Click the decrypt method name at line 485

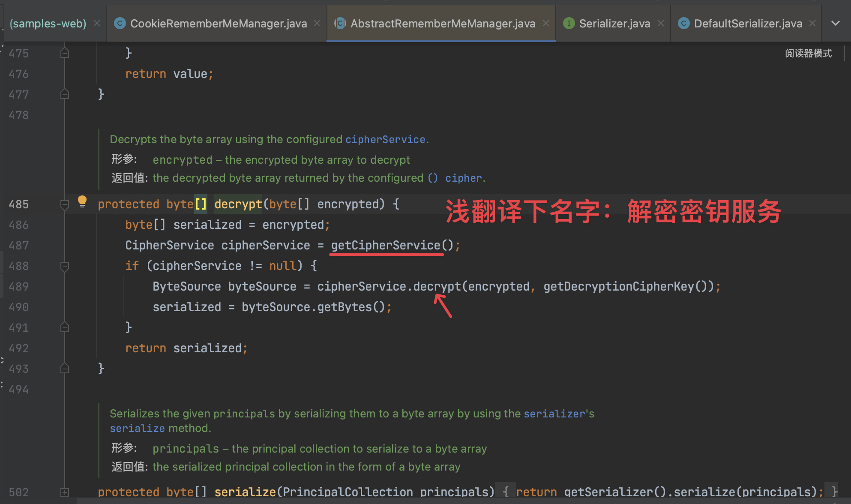pyautogui.click(x=238, y=204)
